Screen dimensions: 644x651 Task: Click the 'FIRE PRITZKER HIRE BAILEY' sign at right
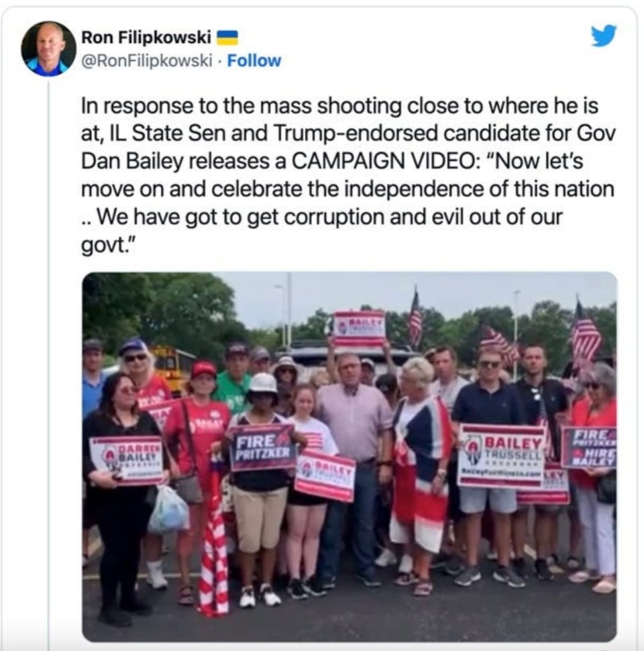[588, 448]
